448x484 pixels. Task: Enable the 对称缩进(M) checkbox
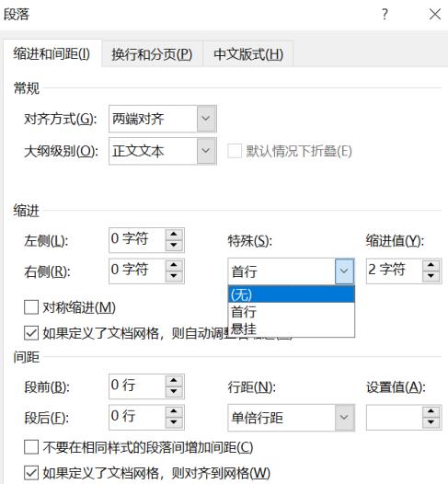pyautogui.click(x=31, y=307)
